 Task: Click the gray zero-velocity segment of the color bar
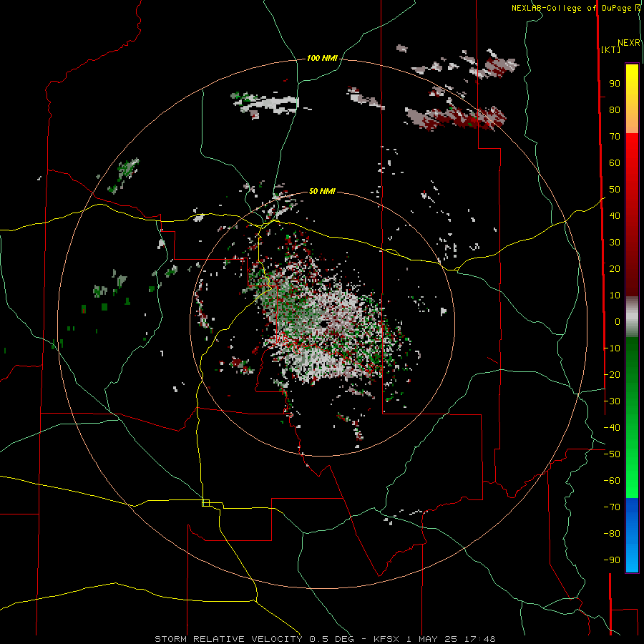[x=632, y=317]
